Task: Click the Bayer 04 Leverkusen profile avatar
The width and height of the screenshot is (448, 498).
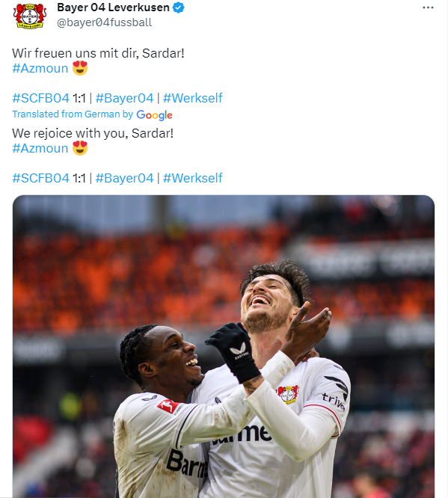Action: (30, 16)
